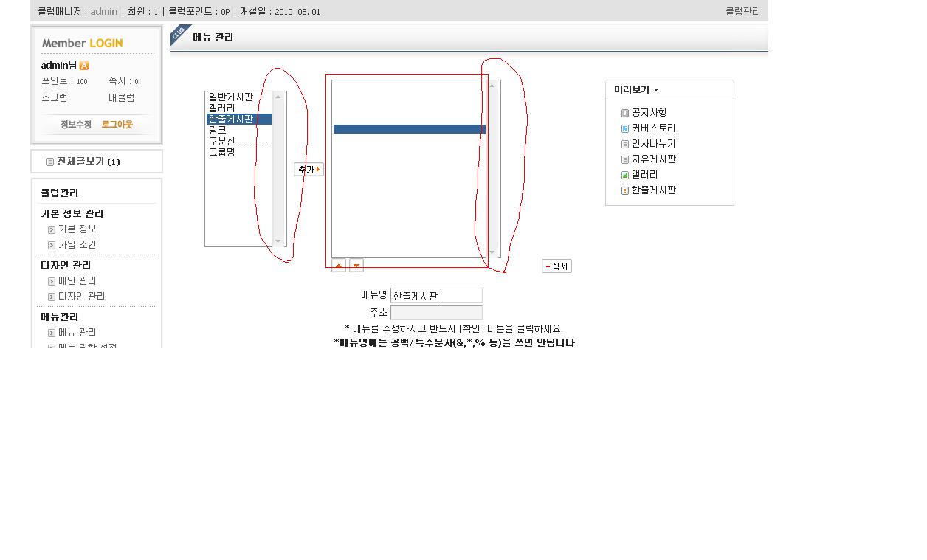Select 한줄게시판 in menu-type list
Screen dimensions: 927x560
pyautogui.click(x=238, y=119)
